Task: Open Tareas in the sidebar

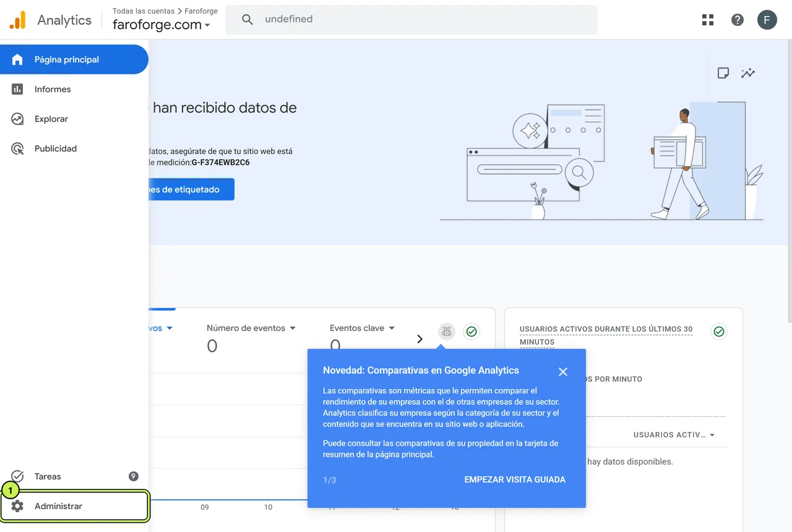Action: tap(74, 476)
